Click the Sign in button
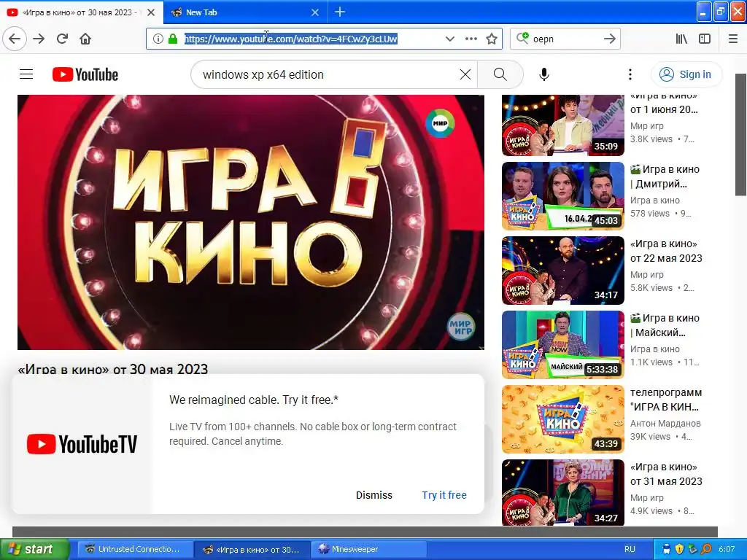The height and width of the screenshot is (560, 747). 686,74
